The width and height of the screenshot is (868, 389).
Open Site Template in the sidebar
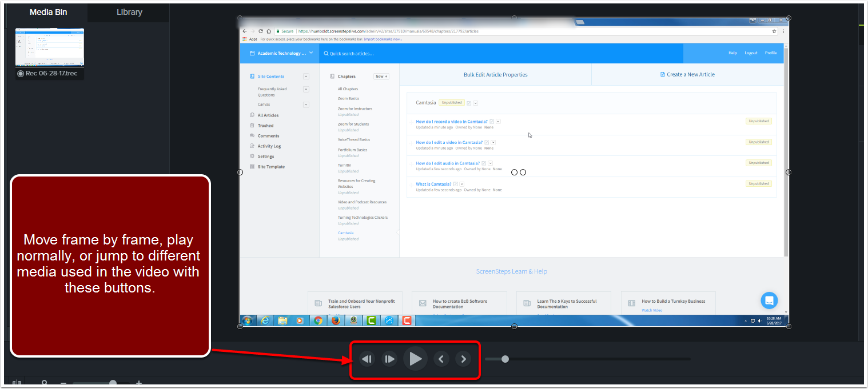click(x=271, y=167)
